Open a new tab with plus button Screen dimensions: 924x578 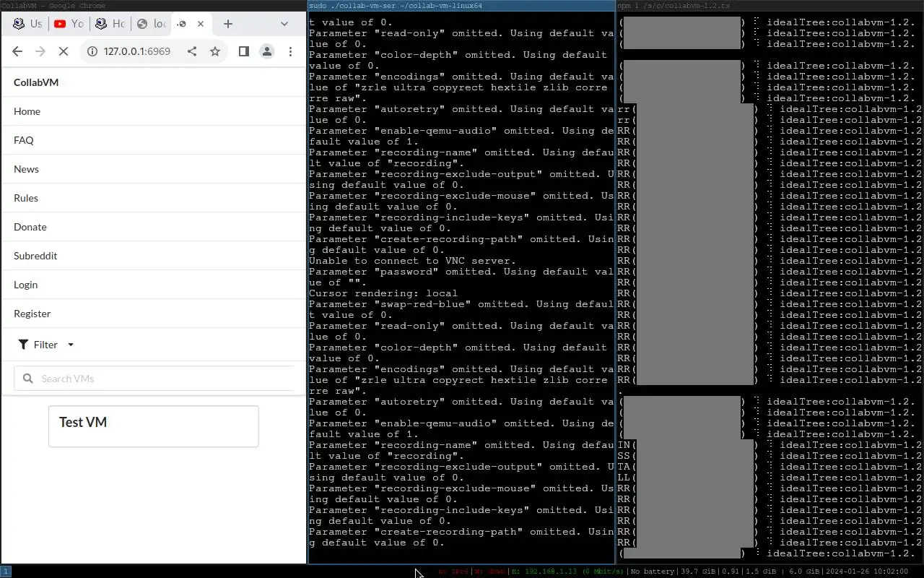[228, 24]
